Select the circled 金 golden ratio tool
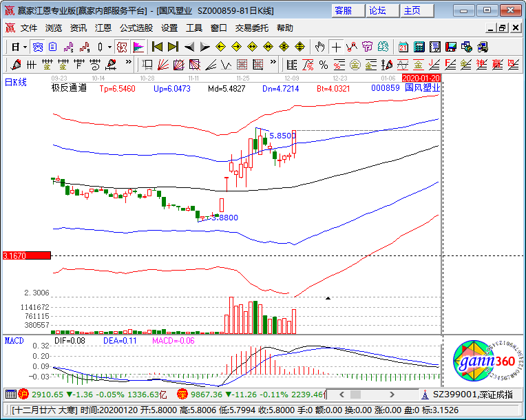This screenshot has height=420, width=526. pyautogui.click(x=355, y=65)
